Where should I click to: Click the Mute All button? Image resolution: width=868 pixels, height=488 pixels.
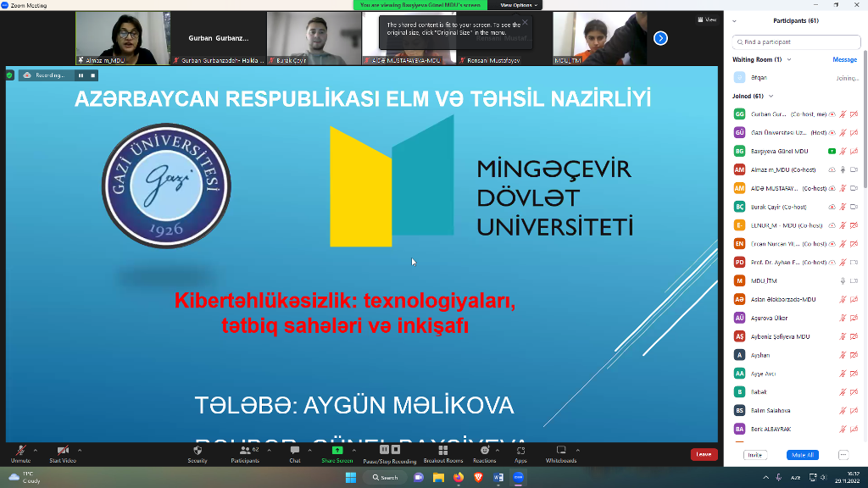802,455
